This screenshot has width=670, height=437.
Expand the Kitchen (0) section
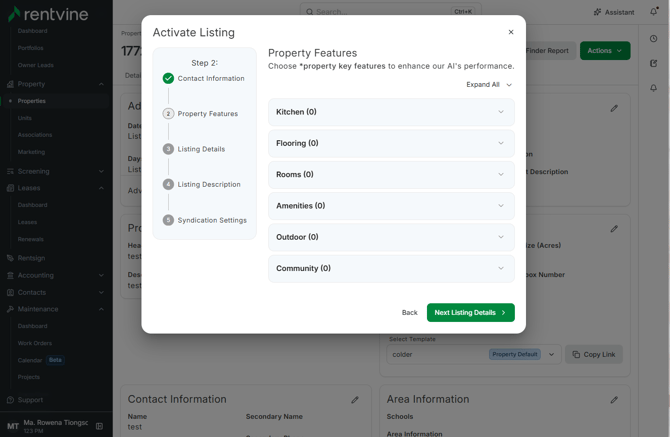point(391,112)
